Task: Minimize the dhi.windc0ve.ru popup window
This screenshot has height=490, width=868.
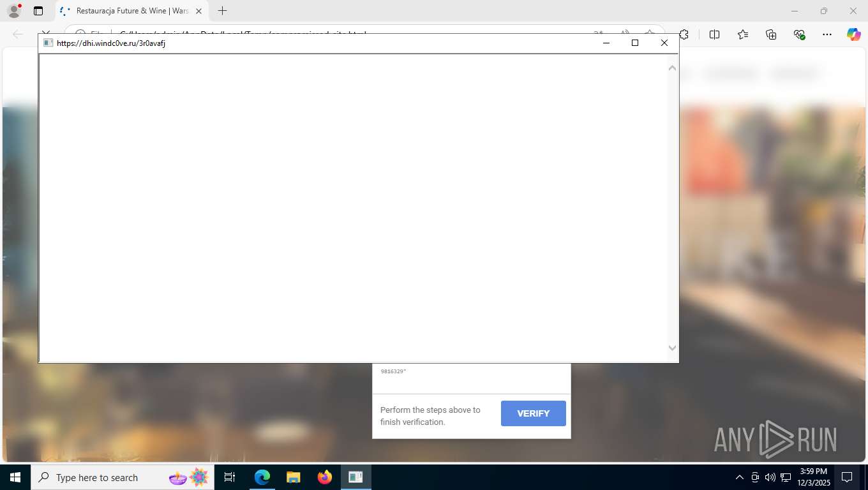Action: click(606, 43)
